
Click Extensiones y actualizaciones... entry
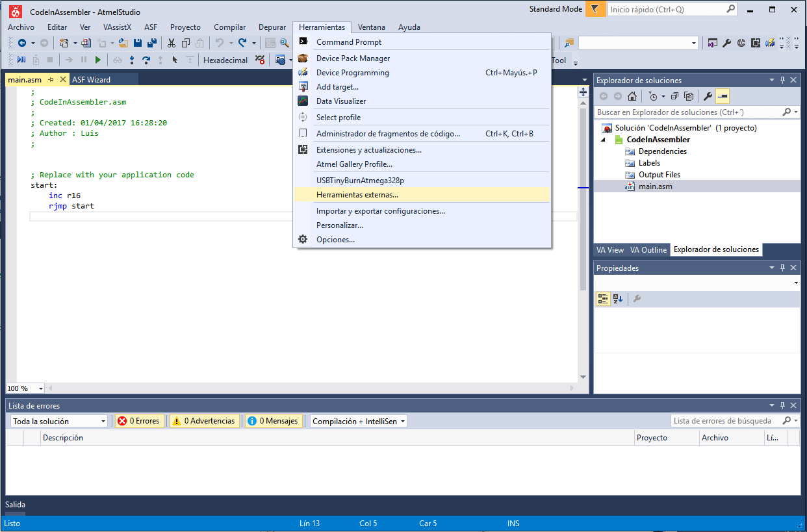pyautogui.click(x=422, y=150)
